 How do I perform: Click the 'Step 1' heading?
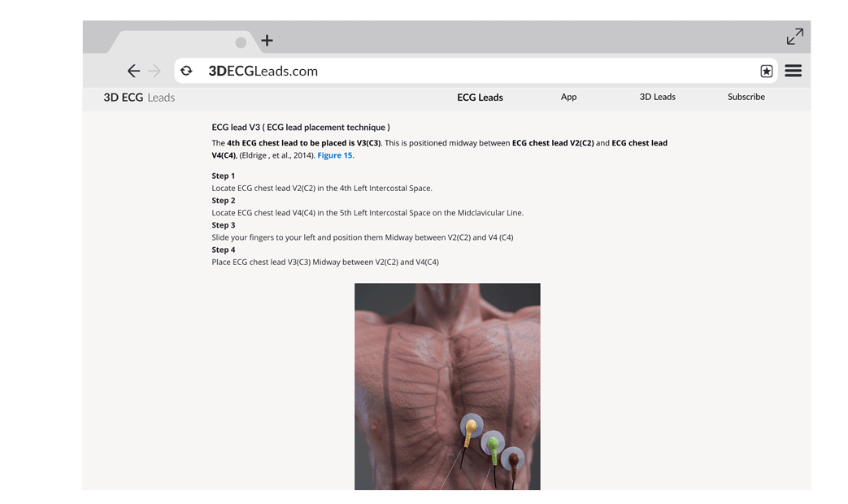point(224,176)
